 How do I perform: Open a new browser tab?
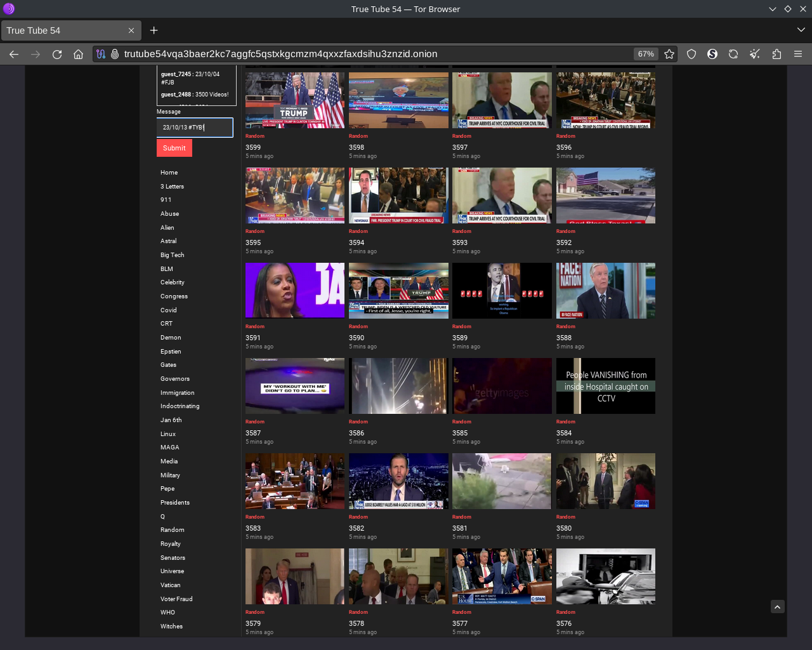coord(154,30)
